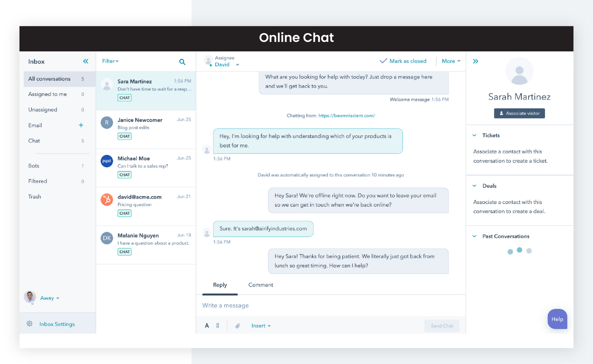593x364 pixels.
Task: Open Inbox Settings via the gear icon
Action: (x=29, y=324)
